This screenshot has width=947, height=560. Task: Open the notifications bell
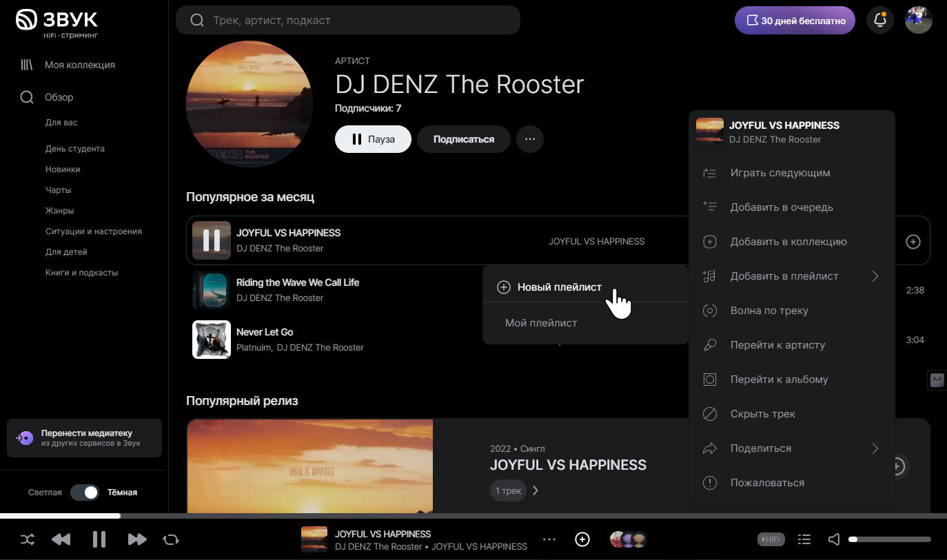(880, 21)
